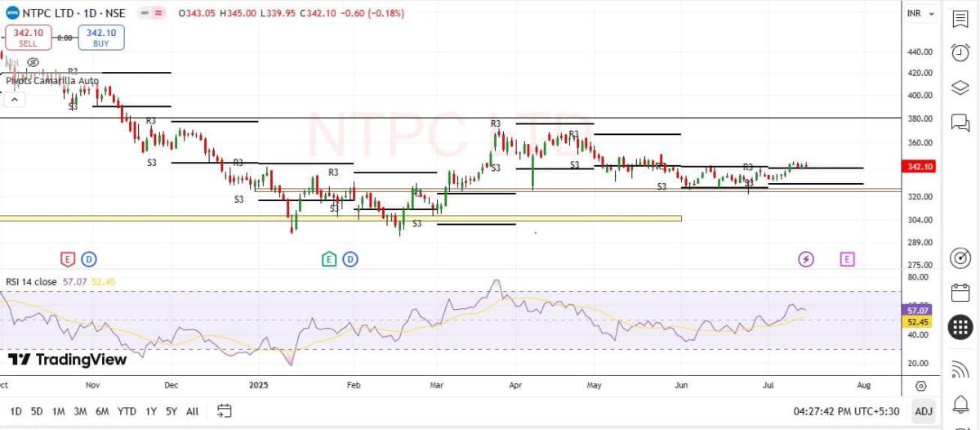This screenshot has width=980, height=430.
Task: Open the target screener icon in sidebar
Action: click(x=960, y=258)
